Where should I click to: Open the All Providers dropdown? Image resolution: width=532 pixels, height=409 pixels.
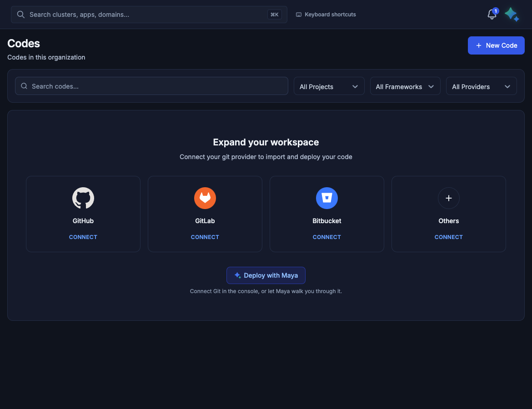point(481,86)
